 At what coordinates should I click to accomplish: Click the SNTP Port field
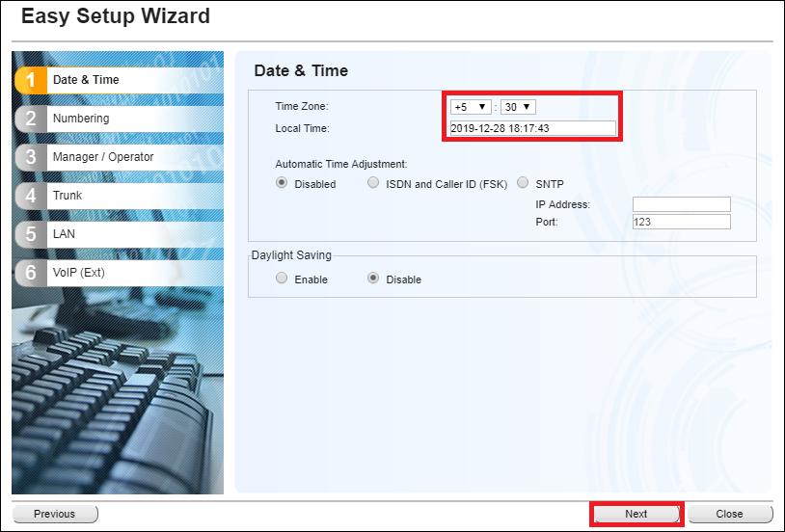pyautogui.click(x=682, y=222)
